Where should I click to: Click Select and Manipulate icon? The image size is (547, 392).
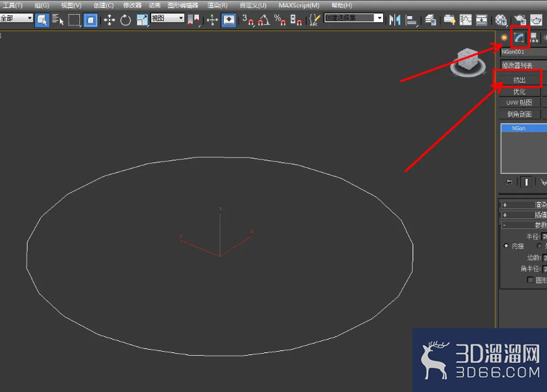(x=212, y=20)
